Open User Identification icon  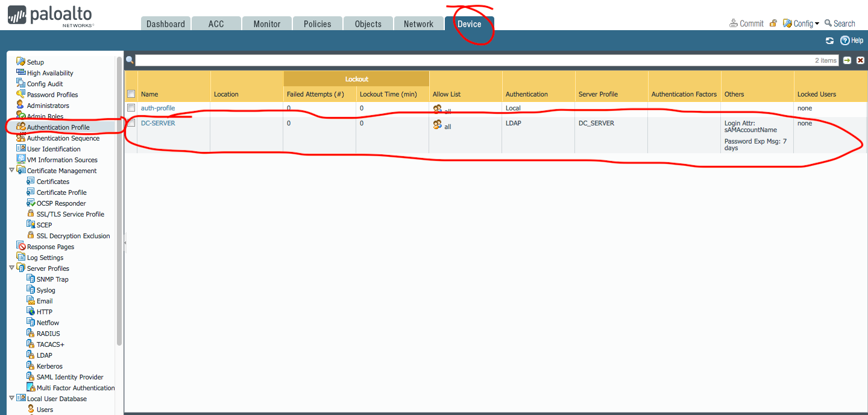point(21,148)
